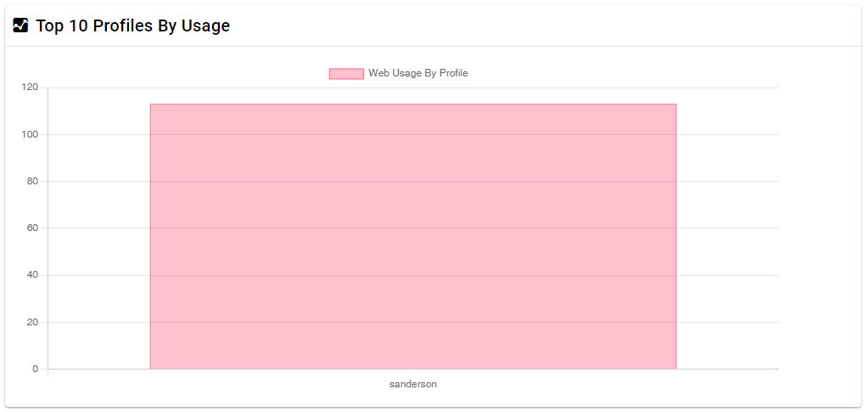Click the sanderson bar in the chart
This screenshot has height=412, width=868.
coord(413,236)
